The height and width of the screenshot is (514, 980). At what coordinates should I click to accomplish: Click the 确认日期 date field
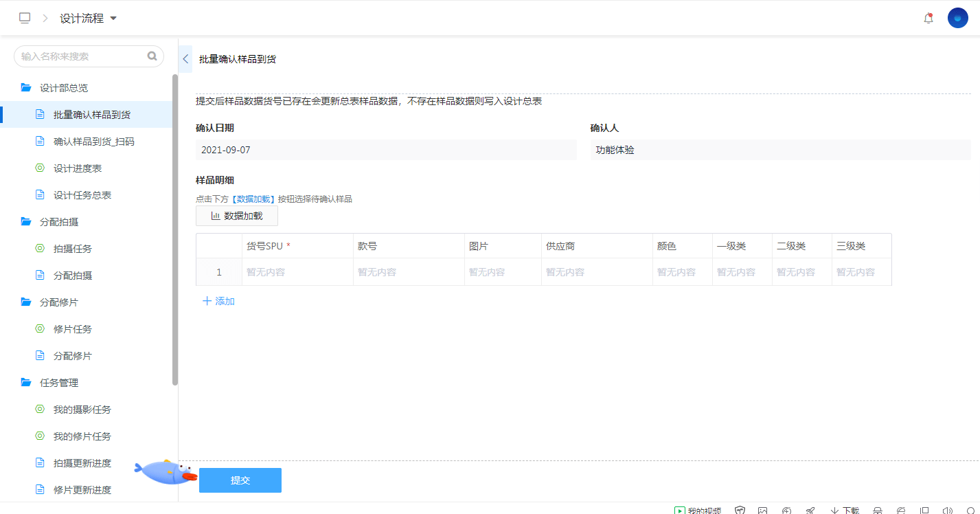[386, 150]
